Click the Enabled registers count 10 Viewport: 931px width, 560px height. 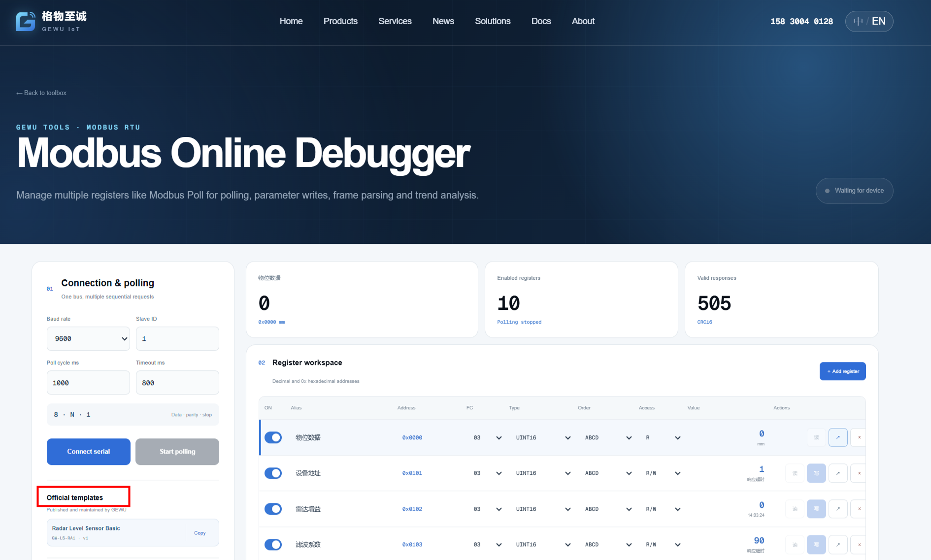click(x=509, y=303)
